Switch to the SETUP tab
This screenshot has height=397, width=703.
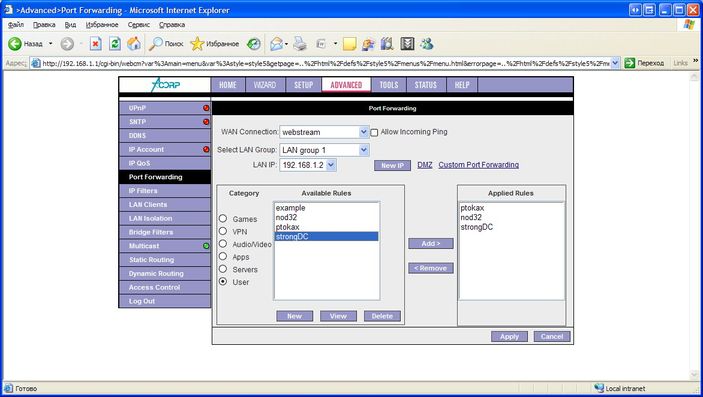(304, 85)
